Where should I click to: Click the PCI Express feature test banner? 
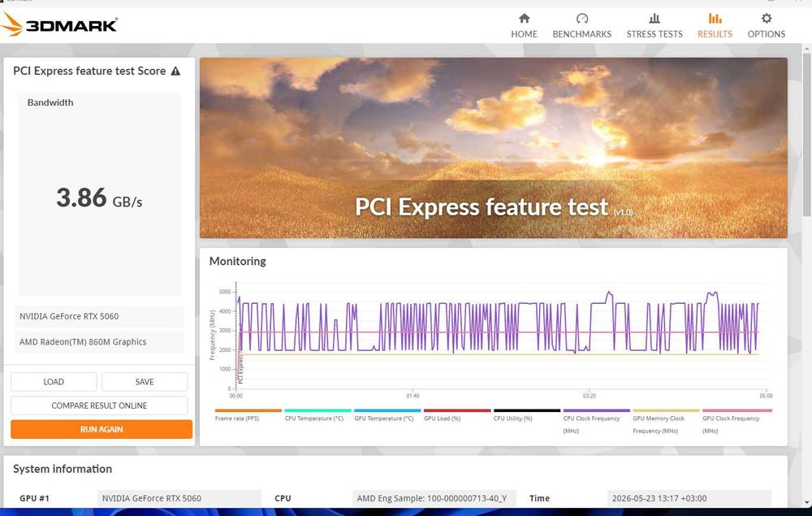point(494,148)
